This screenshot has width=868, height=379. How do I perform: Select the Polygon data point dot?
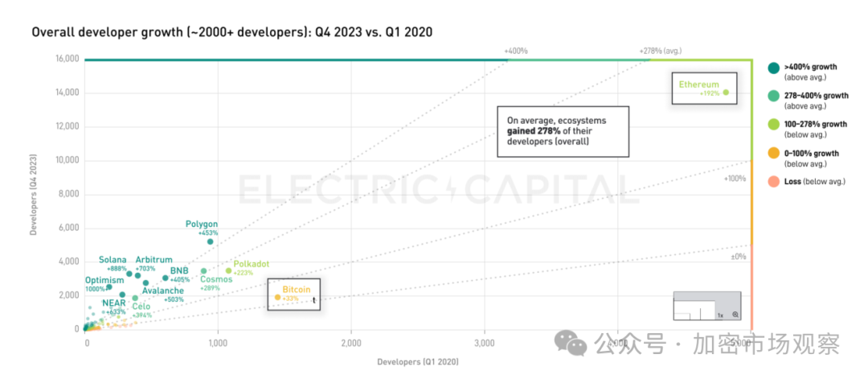211,241
